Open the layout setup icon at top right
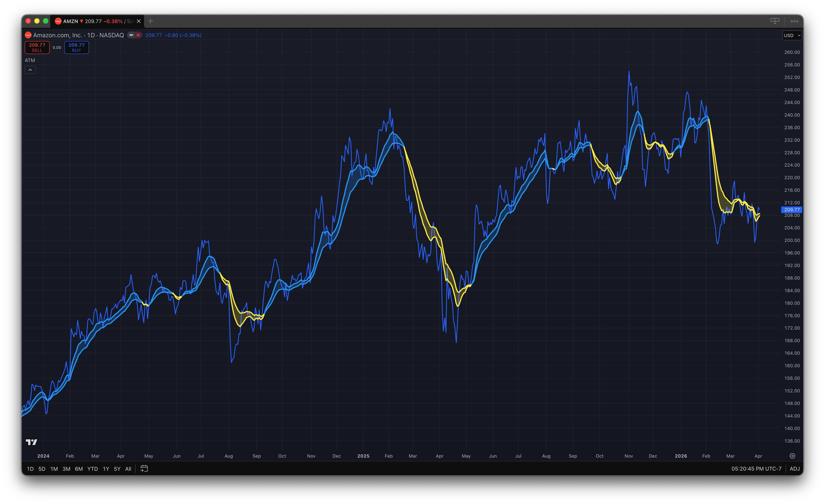 tap(775, 21)
